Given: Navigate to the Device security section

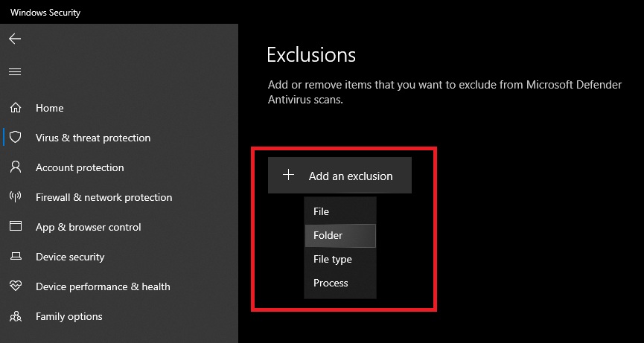Looking at the screenshot, I should click(x=70, y=257).
